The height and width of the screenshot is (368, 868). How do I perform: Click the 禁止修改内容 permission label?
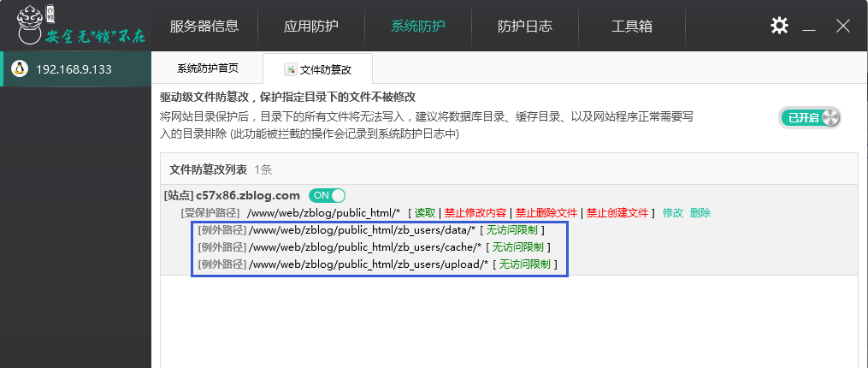(x=475, y=212)
